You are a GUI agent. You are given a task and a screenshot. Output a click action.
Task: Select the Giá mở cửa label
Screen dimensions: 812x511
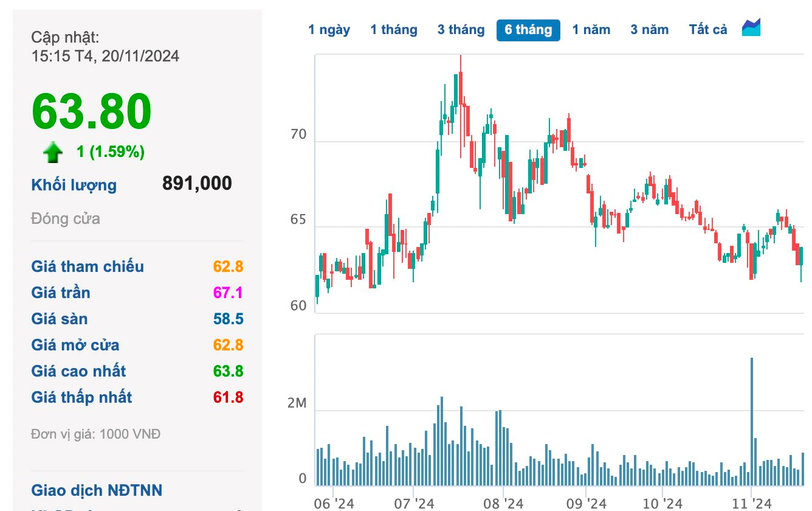pos(75,345)
